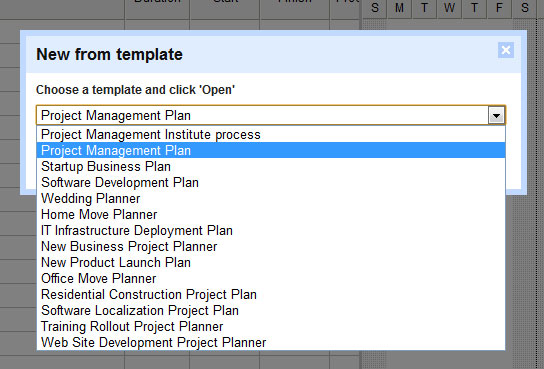Select New Product Launch Plan
This screenshot has height=369, width=544.
coord(271,262)
